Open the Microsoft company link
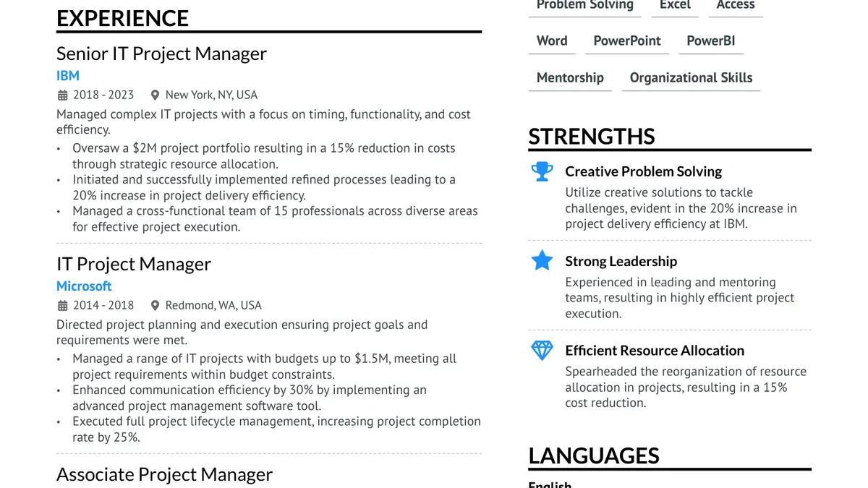The height and width of the screenshot is (488, 868). coord(84,286)
